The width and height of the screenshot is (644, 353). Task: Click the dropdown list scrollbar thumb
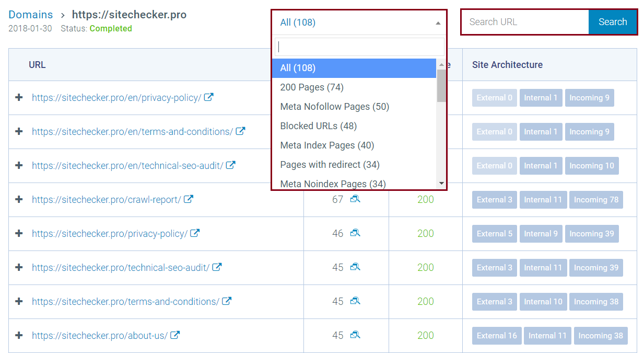441,85
